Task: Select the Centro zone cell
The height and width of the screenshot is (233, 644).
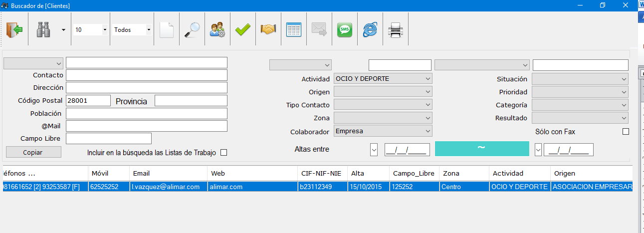Action: coord(464,187)
